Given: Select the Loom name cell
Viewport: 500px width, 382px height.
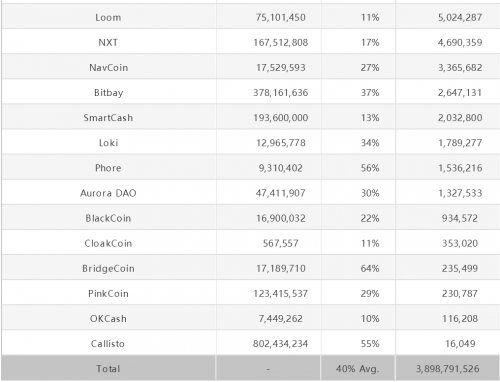Looking at the screenshot, I should click(x=108, y=17).
